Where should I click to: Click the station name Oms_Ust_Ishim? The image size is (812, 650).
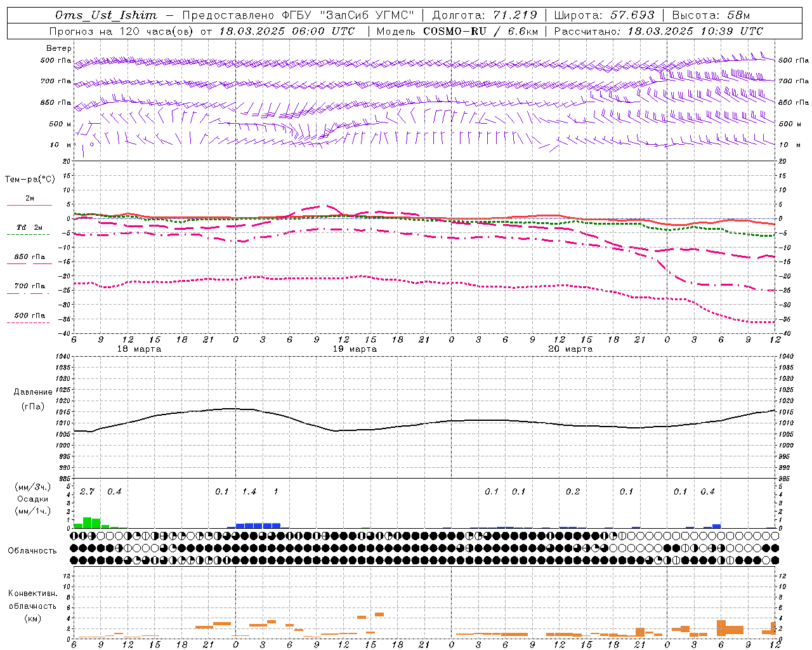pyautogui.click(x=106, y=15)
